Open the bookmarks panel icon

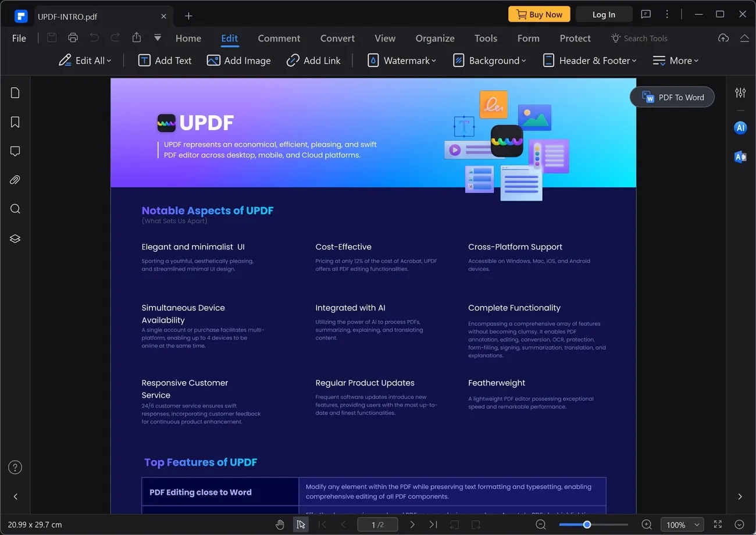pyautogui.click(x=15, y=122)
